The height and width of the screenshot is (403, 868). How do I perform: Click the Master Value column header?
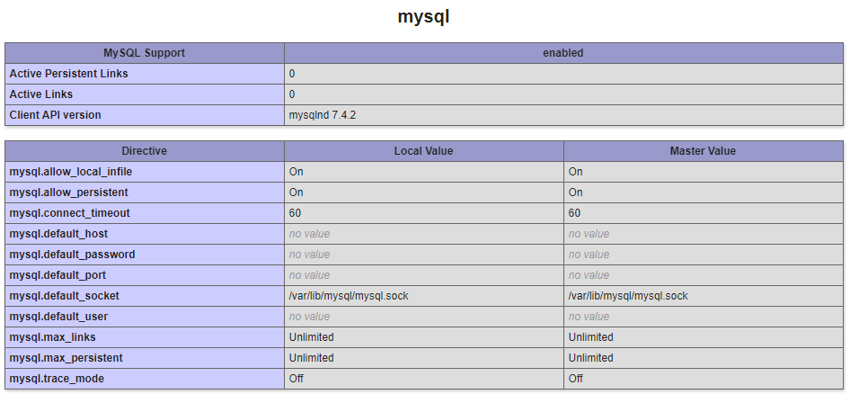(704, 151)
